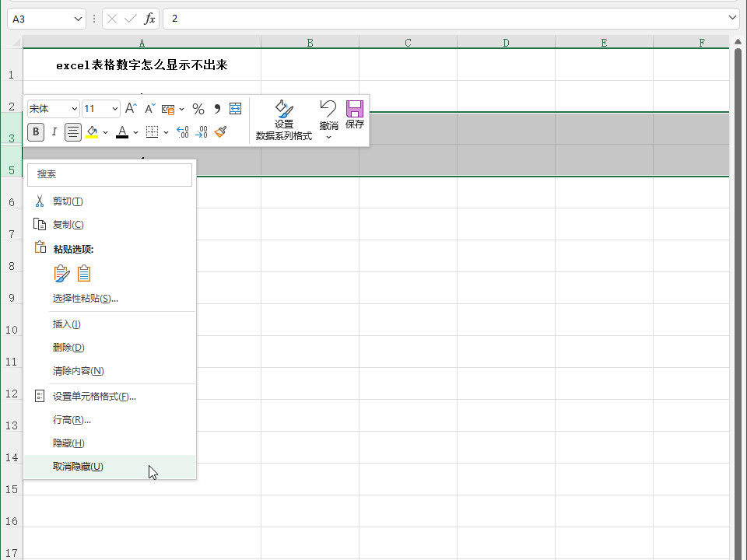This screenshot has width=747, height=560.
Task: Click the insert function fx icon
Action: (x=149, y=19)
